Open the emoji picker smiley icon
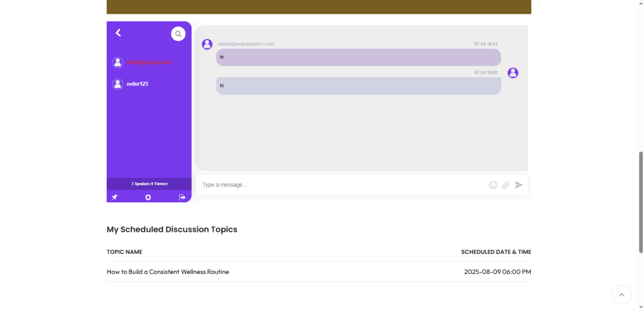This screenshot has width=644, height=311. pos(493,185)
